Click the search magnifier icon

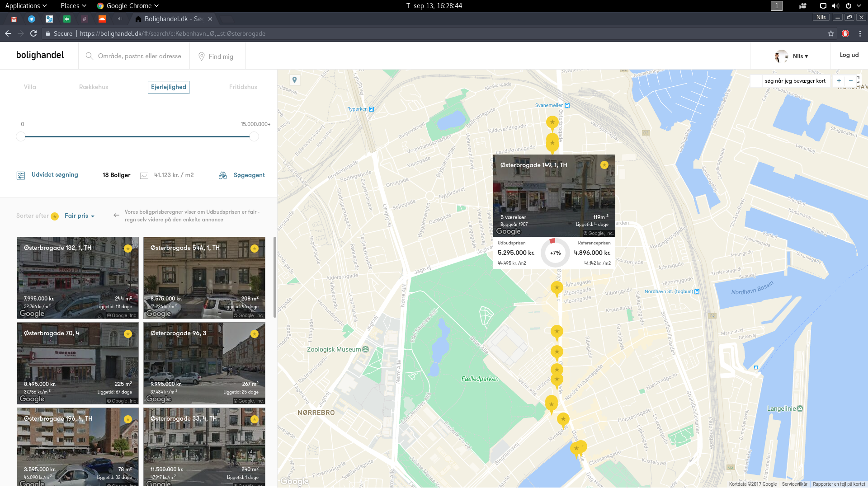90,56
